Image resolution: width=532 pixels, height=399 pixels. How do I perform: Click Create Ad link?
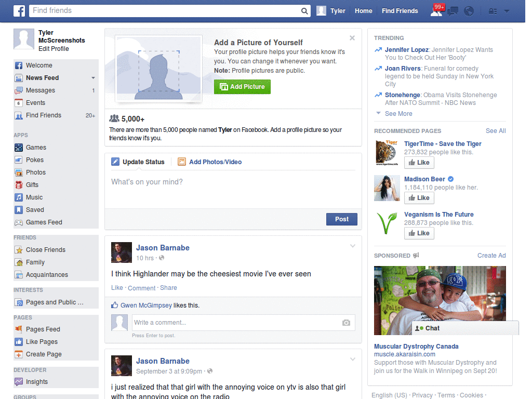point(491,256)
